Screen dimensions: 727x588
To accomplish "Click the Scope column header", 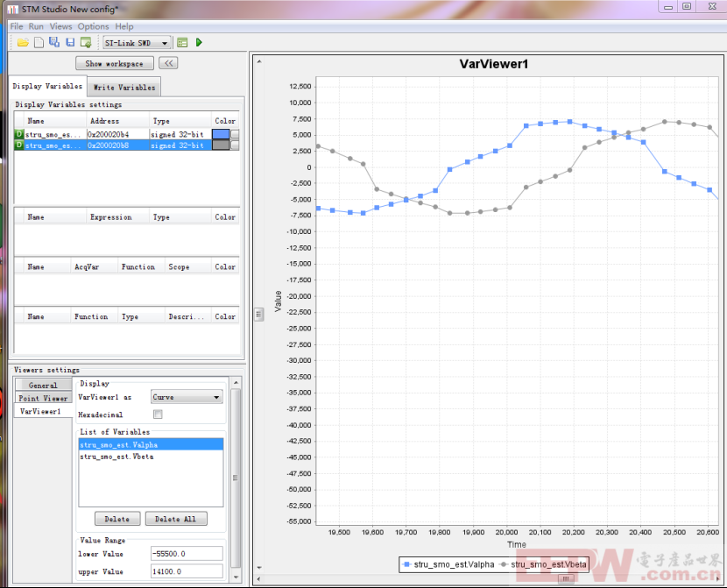I will tap(187, 266).
